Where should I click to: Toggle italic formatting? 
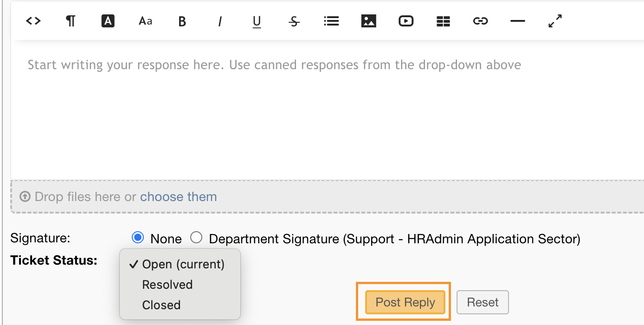pos(220,21)
